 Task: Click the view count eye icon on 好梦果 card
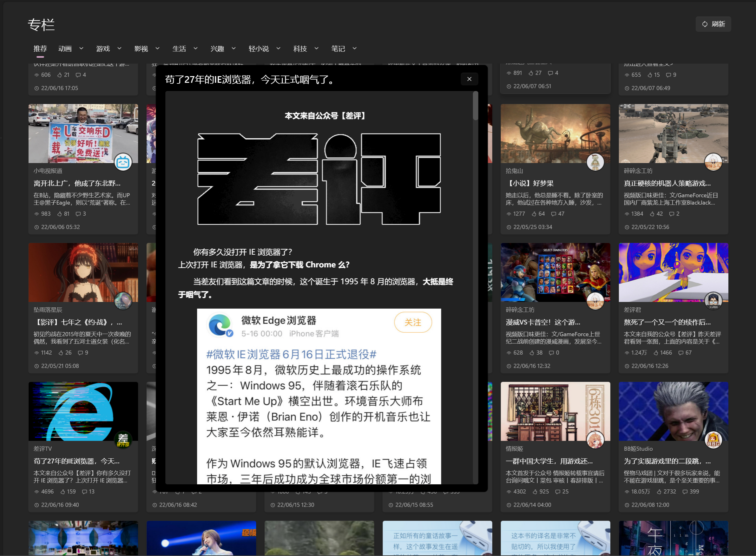tap(509, 213)
